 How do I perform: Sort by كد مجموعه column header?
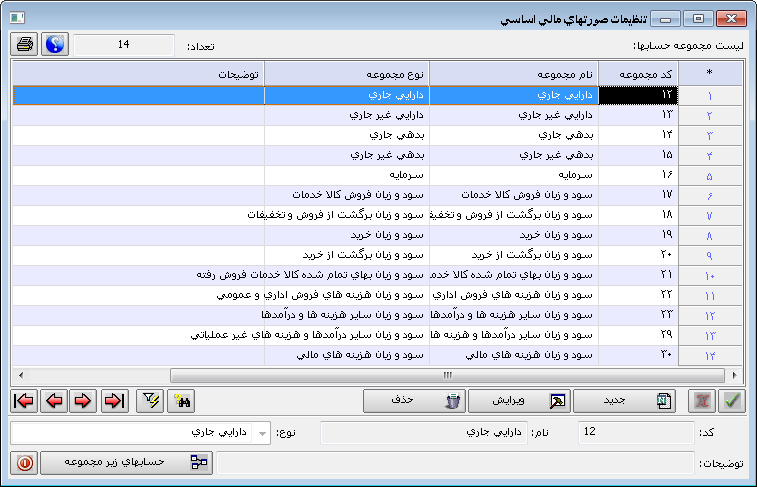click(638, 74)
